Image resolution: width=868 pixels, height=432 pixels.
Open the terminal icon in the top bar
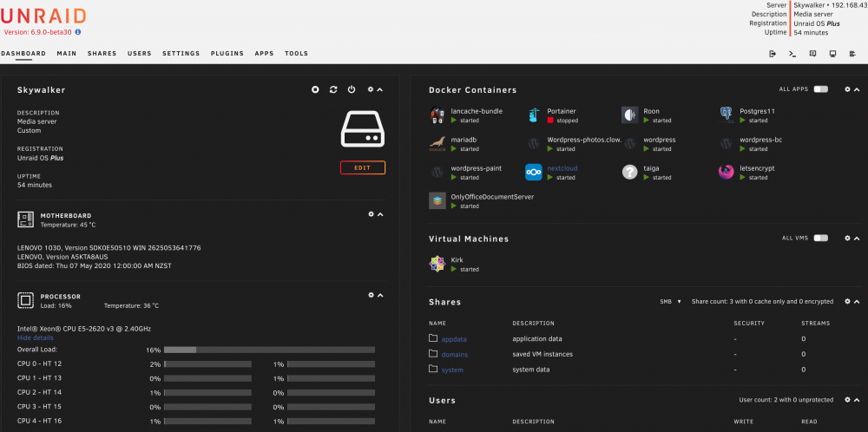click(792, 54)
